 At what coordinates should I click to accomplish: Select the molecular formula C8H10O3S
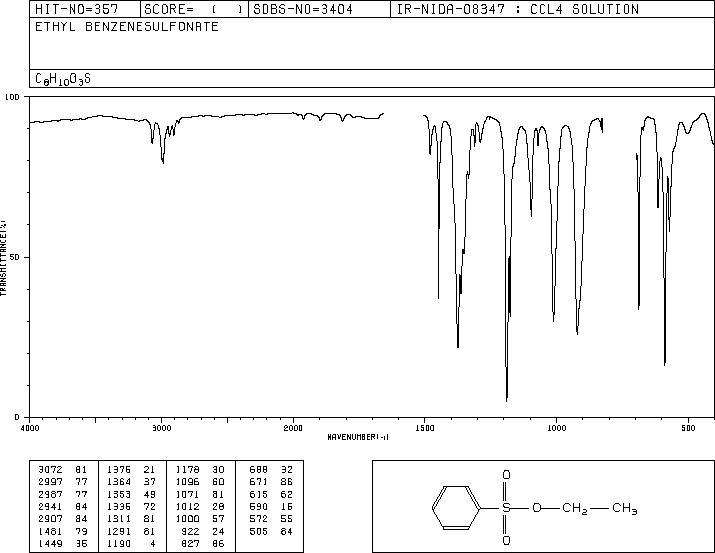click(x=63, y=79)
